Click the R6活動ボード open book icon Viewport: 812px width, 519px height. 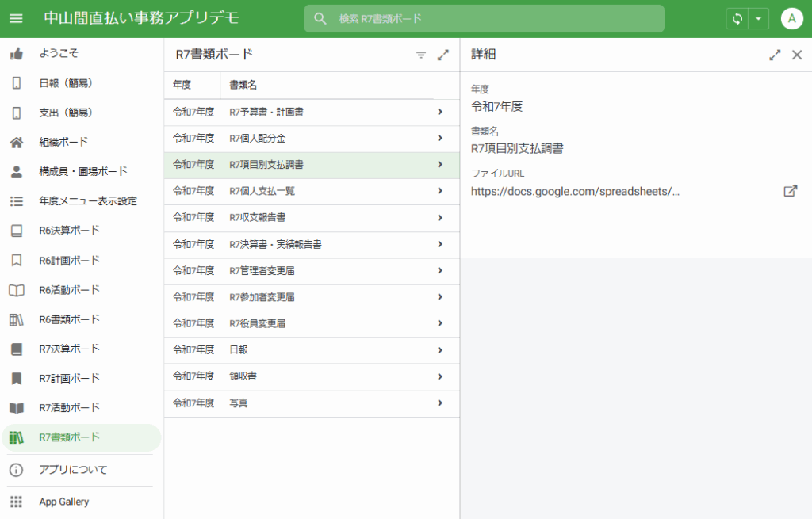[x=17, y=290]
